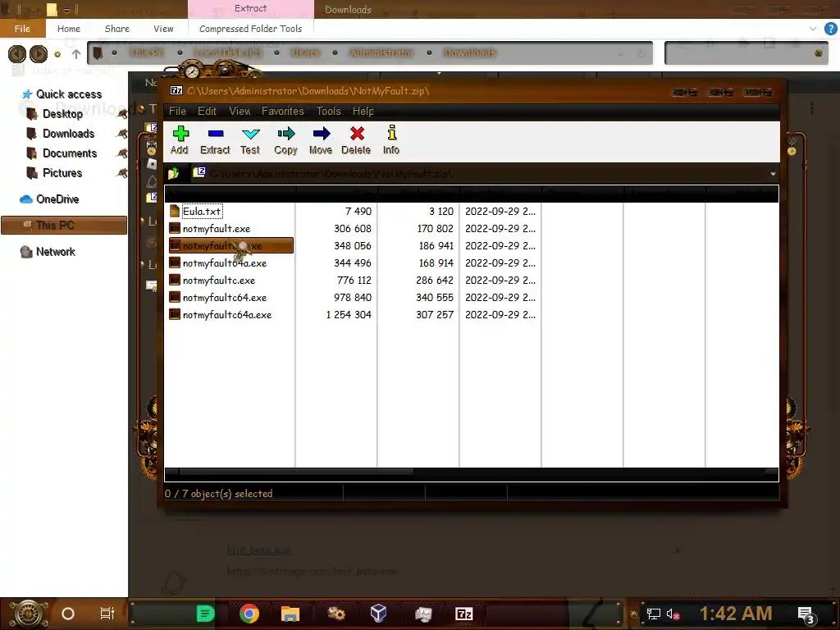Select Quick access in the navigation pane

pyautogui.click(x=69, y=94)
